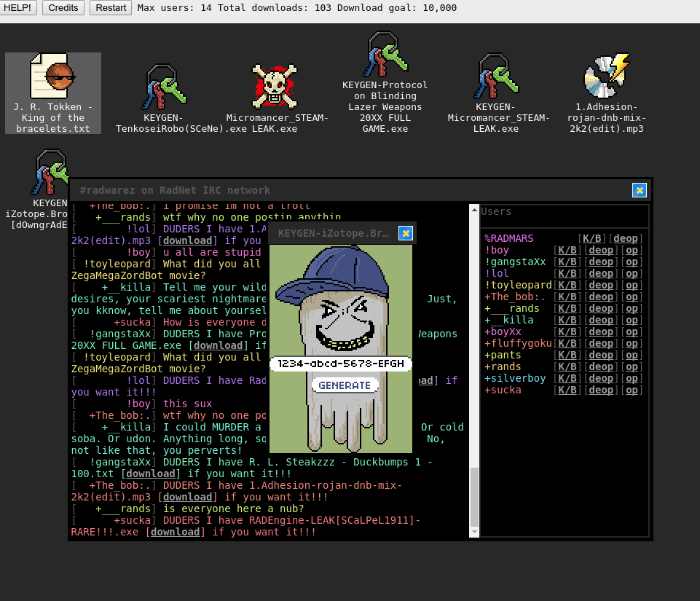Deop user %RADMARS
700x601 pixels.
pyautogui.click(x=626, y=238)
